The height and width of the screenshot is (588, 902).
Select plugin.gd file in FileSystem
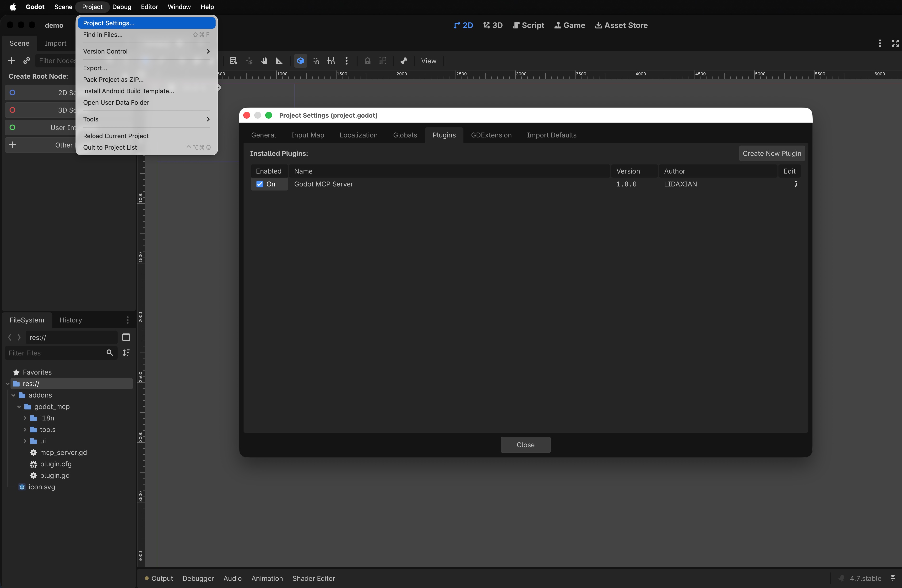tap(54, 475)
